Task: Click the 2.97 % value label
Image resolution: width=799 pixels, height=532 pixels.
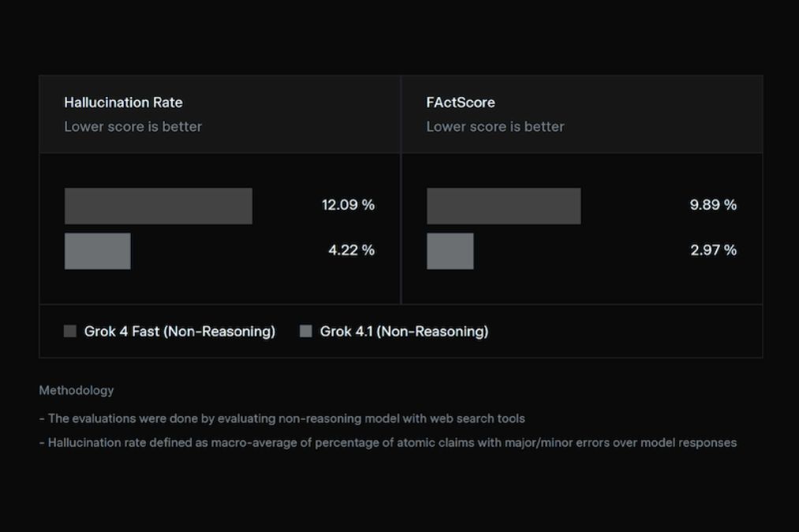Action: (x=714, y=251)
